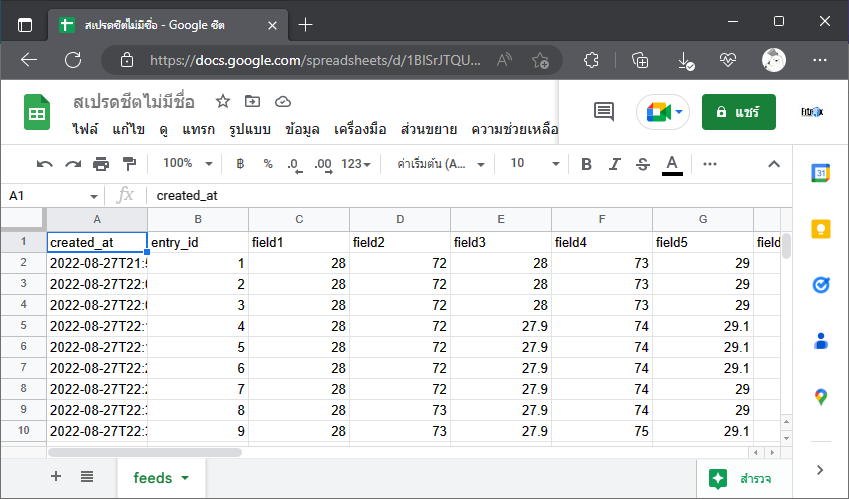Decrease decimal places
Viewport: 849px width, 499px height.
(295, 165)
